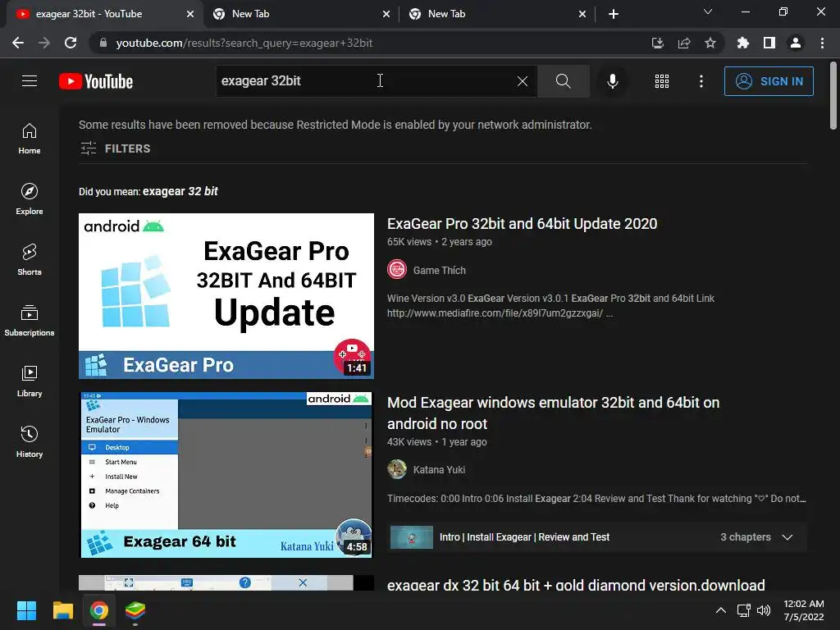Open the Chrome three-dot menu
The height and width of the screenshot is (630, 840).
tap(822, 43)
